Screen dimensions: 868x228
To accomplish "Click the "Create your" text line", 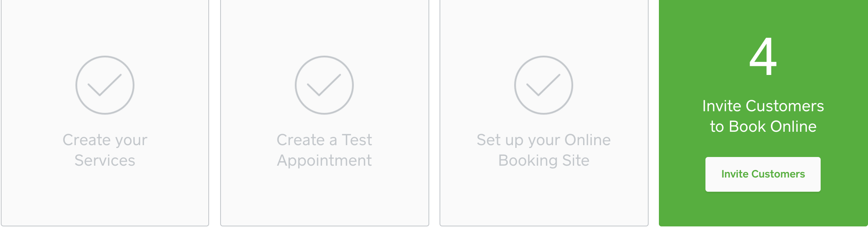I will [105, 140].
